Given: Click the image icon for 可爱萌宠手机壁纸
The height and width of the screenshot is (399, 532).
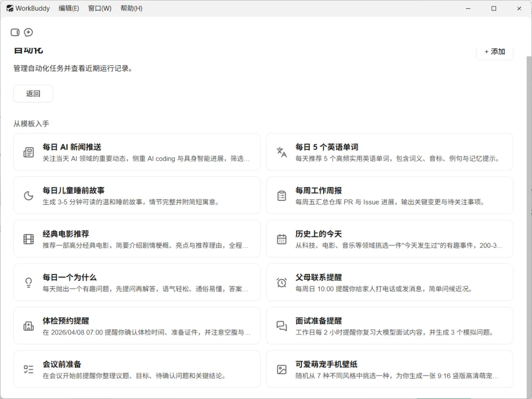Looking at the screenshot, I should coord(282,369).
